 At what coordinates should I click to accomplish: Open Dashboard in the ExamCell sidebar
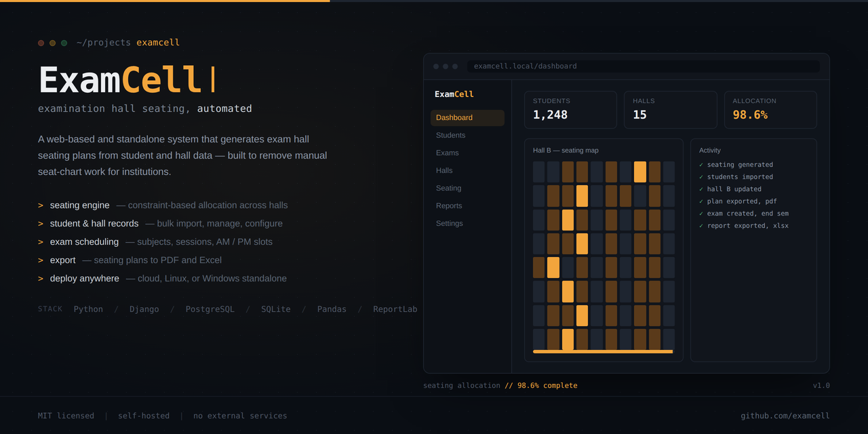[467, 118]
